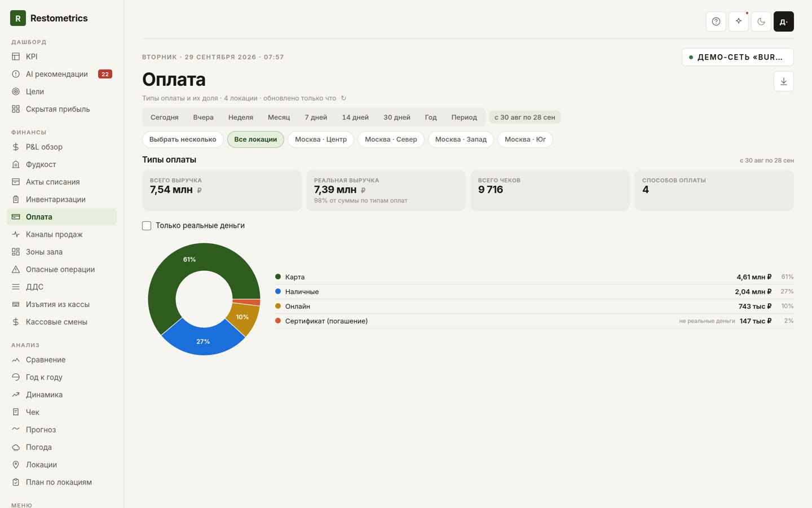Click the blue Наличные donut segment
The height and width of the screenshot is (508, 812).
pos(203,340)
